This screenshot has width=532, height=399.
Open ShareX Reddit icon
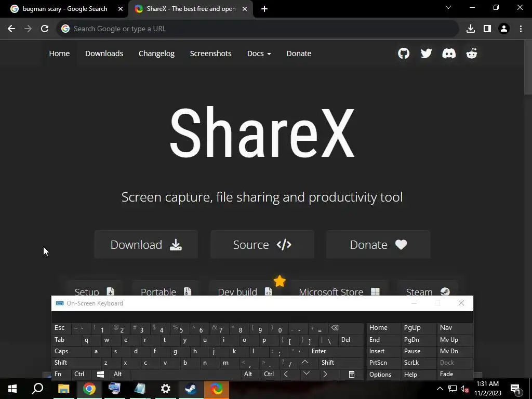[472, 54]
